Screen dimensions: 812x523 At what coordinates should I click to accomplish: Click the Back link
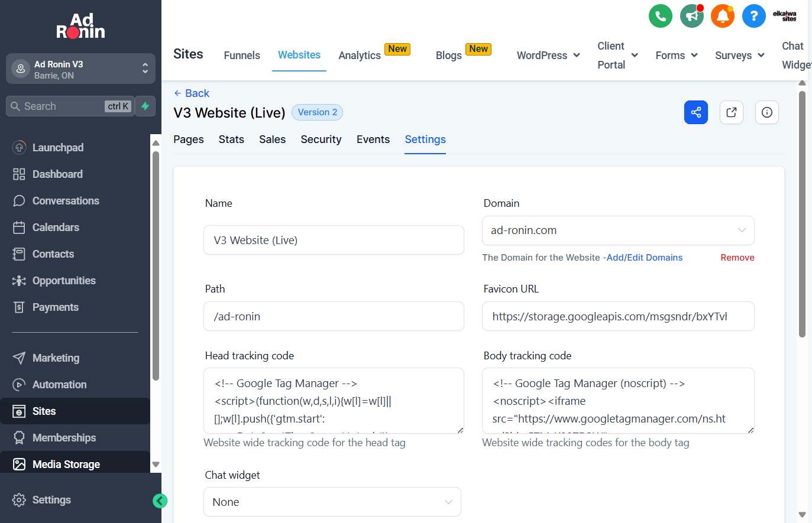[192, 93]
